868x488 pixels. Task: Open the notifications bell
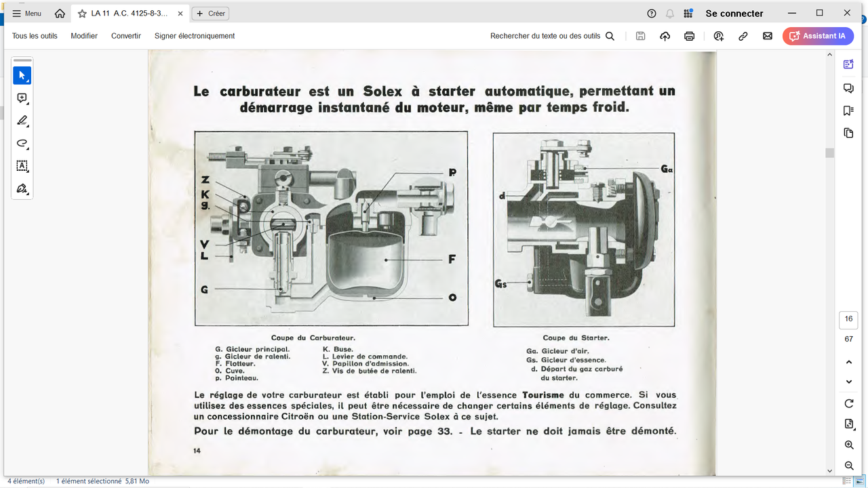[670, 14]
